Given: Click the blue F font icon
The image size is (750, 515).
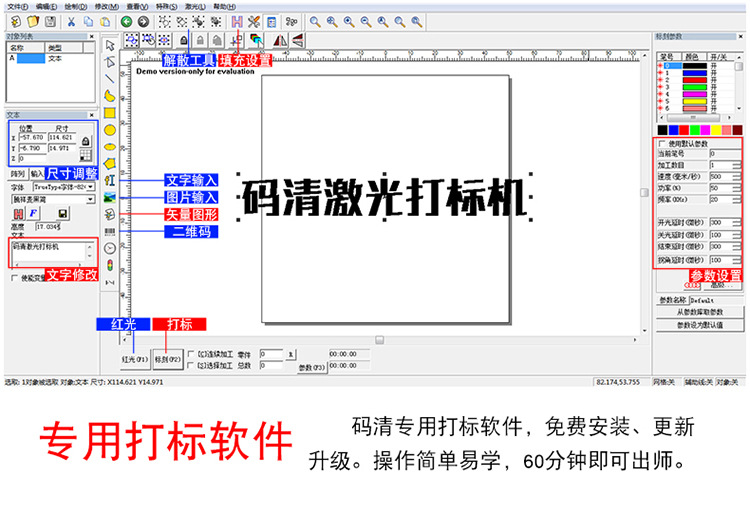Looking at the screenshot, I should pos(33,213).
